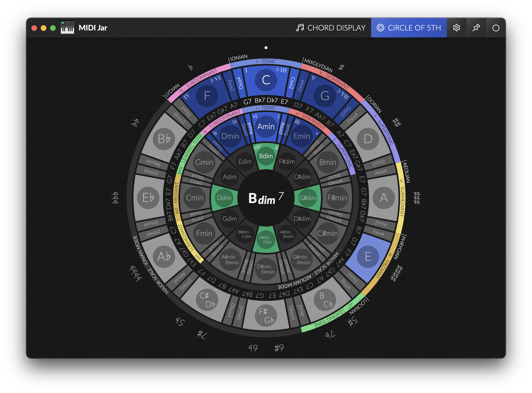The width and height of the screenshot is (532, 393).
Task: Click the white dot above the circle
Action: [x=266, y=48]
